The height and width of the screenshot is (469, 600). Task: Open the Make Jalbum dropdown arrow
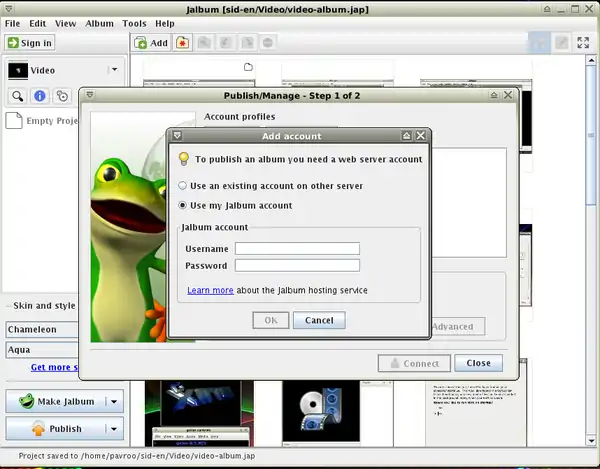pyautogui.click(x=114, y=401)
